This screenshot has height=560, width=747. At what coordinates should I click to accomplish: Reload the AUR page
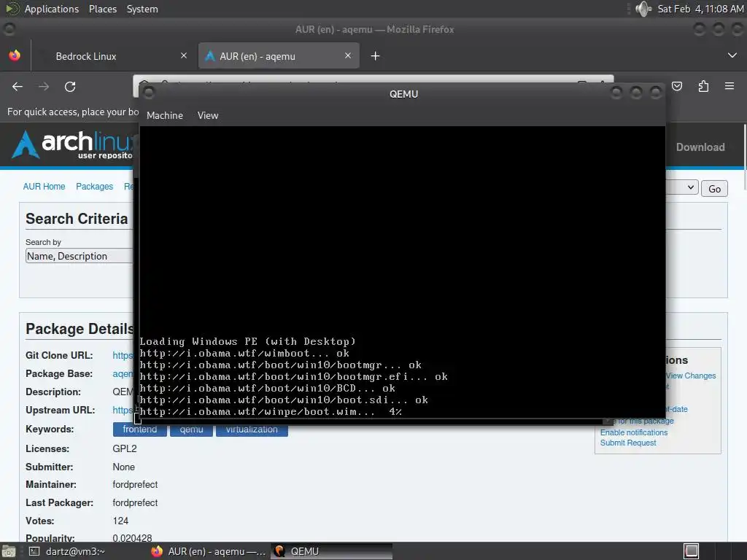click(70, 87)
